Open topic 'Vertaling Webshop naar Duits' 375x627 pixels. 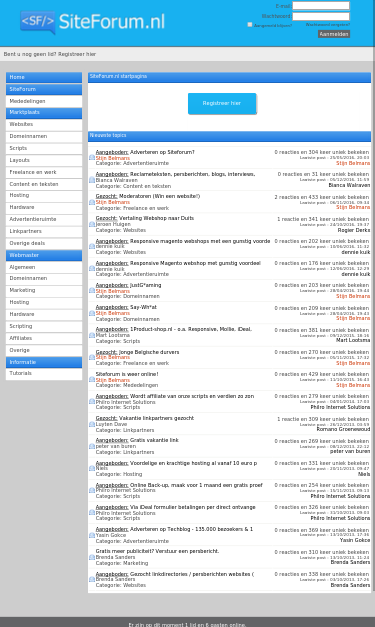pyautogui.click(x=145, y=218)
